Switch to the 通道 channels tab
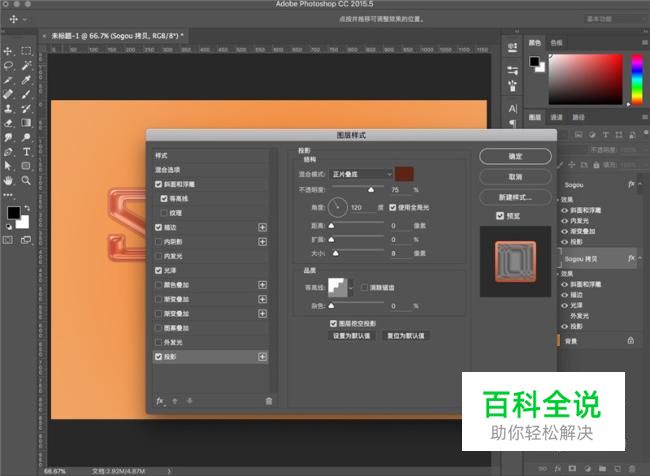 [556, 117]
